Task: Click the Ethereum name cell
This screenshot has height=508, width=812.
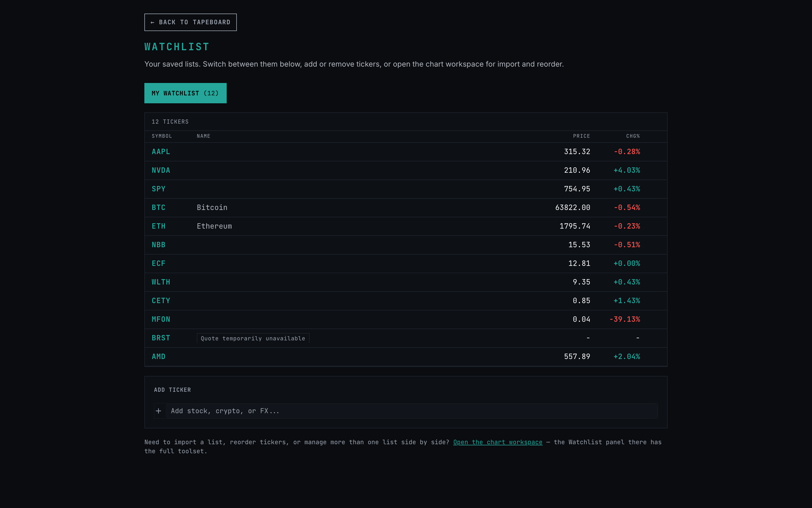Action: [214, 226]
